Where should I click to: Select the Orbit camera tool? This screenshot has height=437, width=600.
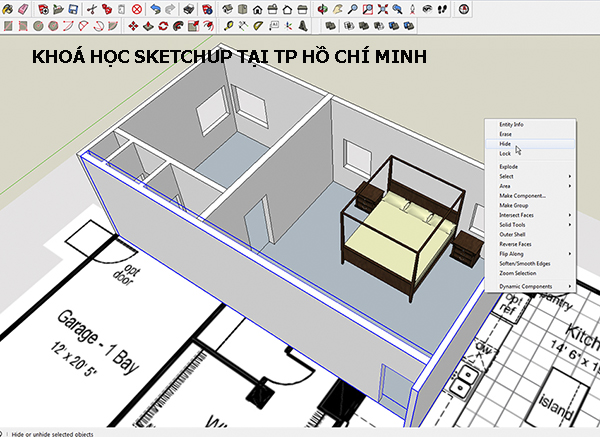coord(323,9)
